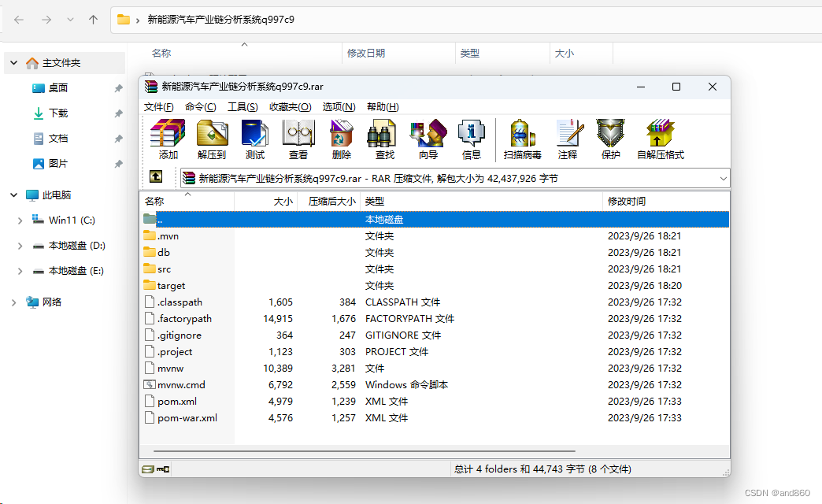The width and height of the screenshot is (822, 504).
Task: Expand the Network (网络) node
Action: click(14, 302)
